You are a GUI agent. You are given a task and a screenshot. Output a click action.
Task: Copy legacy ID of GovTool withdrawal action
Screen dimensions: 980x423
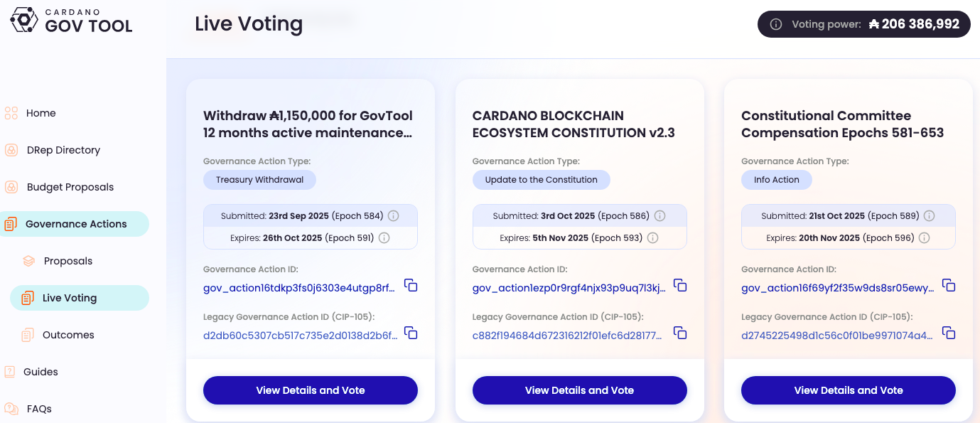tap(411, 332)
